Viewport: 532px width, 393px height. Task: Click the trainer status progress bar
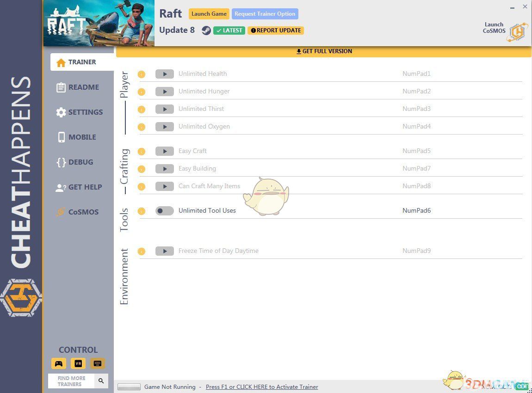tap(129, 387)
